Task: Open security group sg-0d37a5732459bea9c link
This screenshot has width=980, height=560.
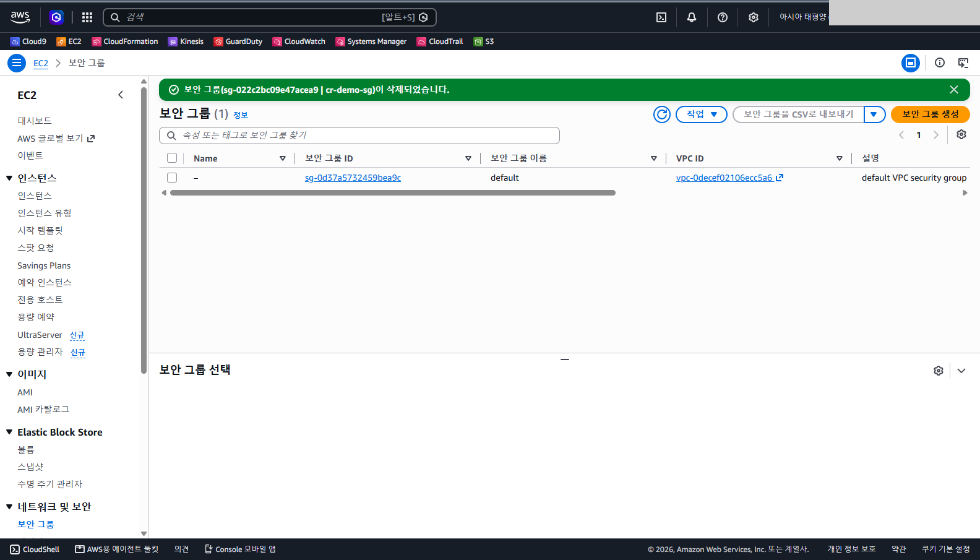Action: coord(353,178)
